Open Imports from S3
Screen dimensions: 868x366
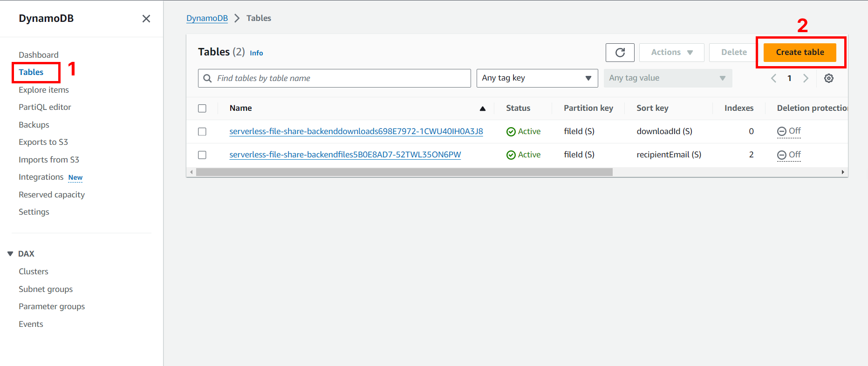pyautogui.click(x=49, y=160)
